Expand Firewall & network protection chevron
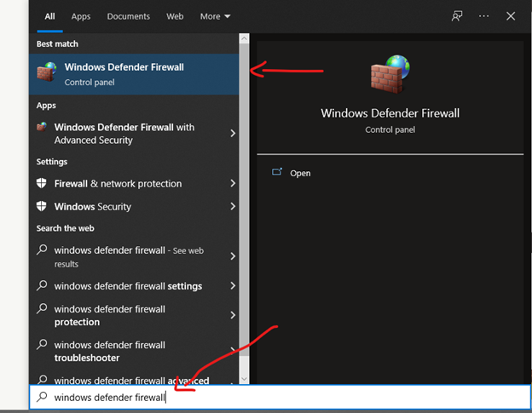The width and height of the screenshot is (532, 413). pos(233,183)
